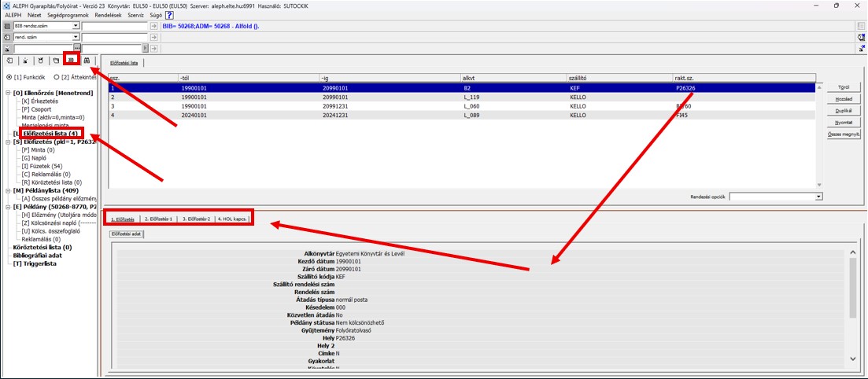Click the go arrow of the serial bar
Screen dimensions: 868x379
(x=154, y=49)
